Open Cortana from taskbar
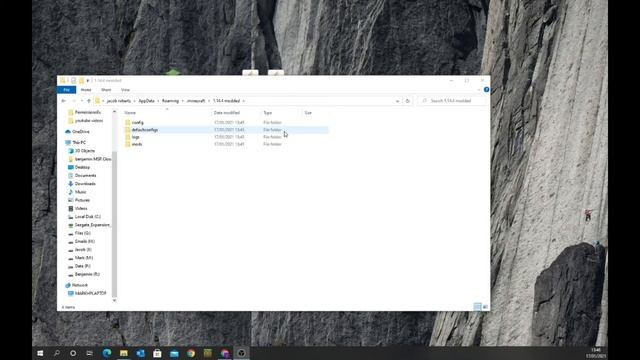The height and width of the screenshot is (360, 640). click(73, 353)
